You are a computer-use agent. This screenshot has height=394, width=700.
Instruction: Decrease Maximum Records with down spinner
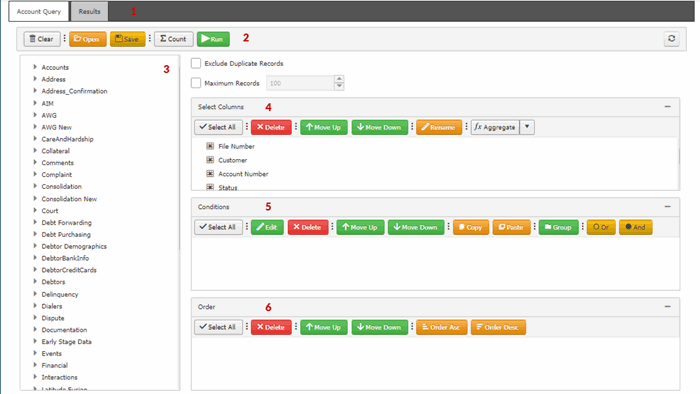[x=339, y=87]
